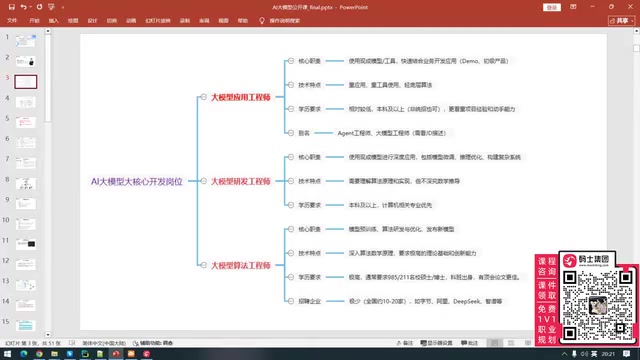Click the 操作说明搜索 search field
The height and width of the screenshot is (360, 640).
284,20
